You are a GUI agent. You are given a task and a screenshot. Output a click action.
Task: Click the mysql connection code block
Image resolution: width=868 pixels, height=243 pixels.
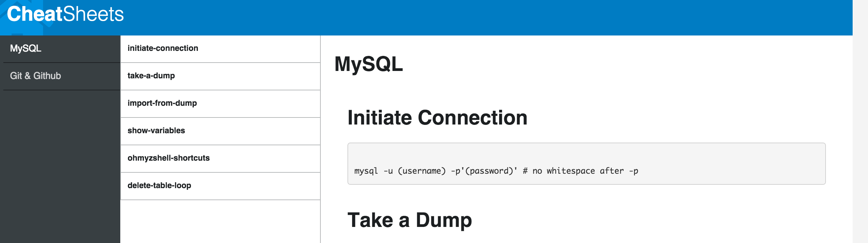586,164
